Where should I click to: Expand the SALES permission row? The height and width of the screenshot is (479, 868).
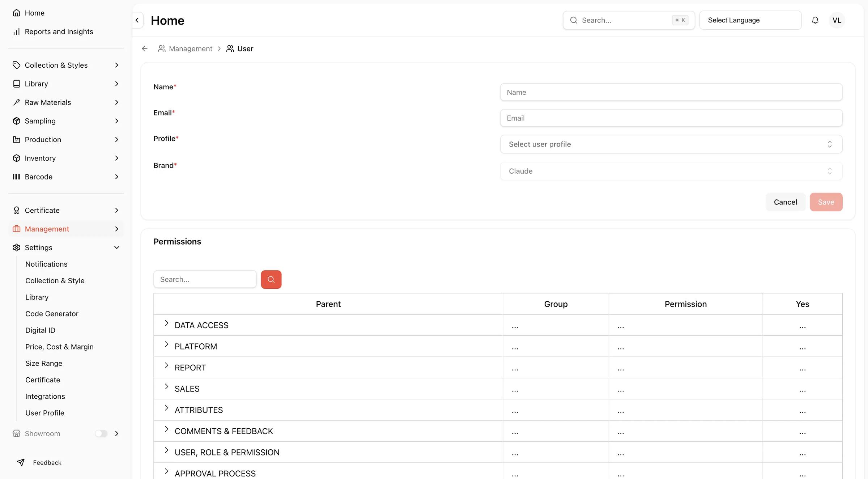click(x=166, y=387)
